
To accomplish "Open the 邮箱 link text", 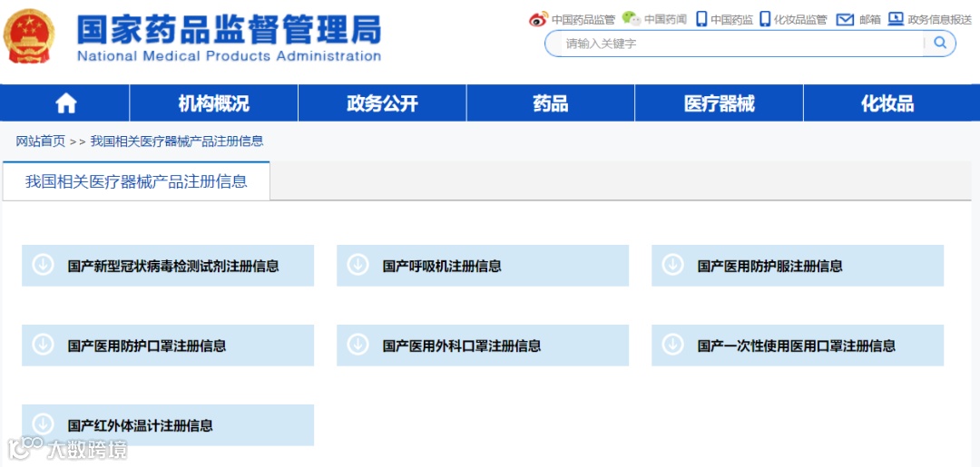I will pyautogui.click(x=870, y=20).
